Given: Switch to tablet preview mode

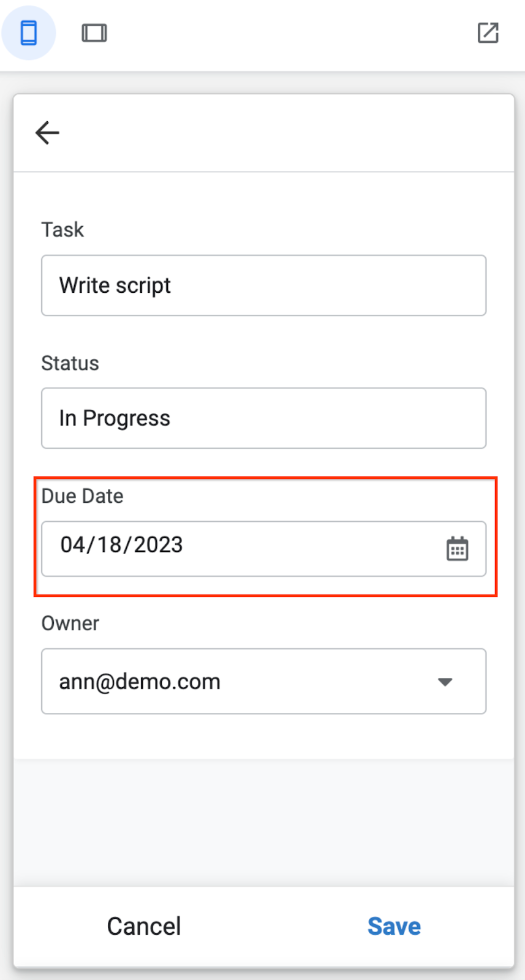Looking at the screenshot, I should 94,33.
